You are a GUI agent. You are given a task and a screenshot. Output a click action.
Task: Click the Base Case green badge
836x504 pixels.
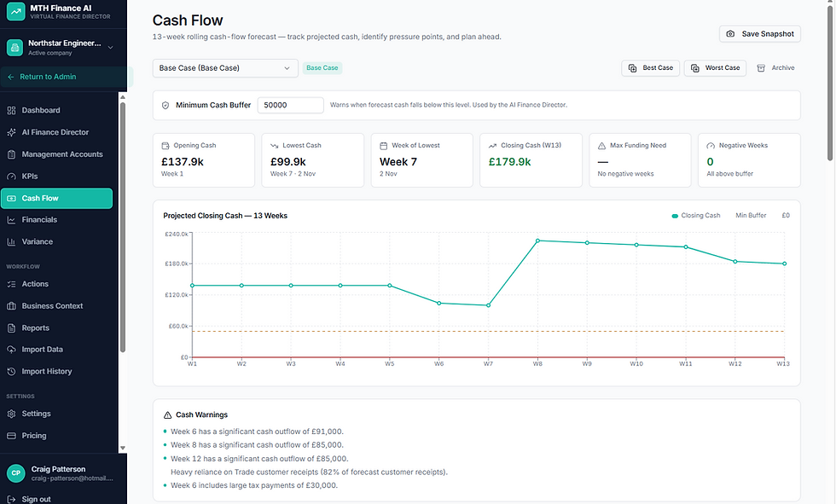(322, 68)
